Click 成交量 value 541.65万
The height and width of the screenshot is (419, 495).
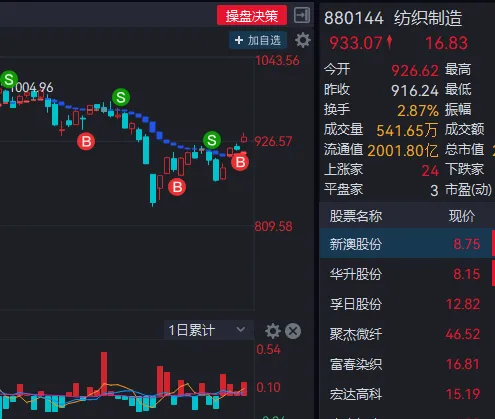coord(407,130)
